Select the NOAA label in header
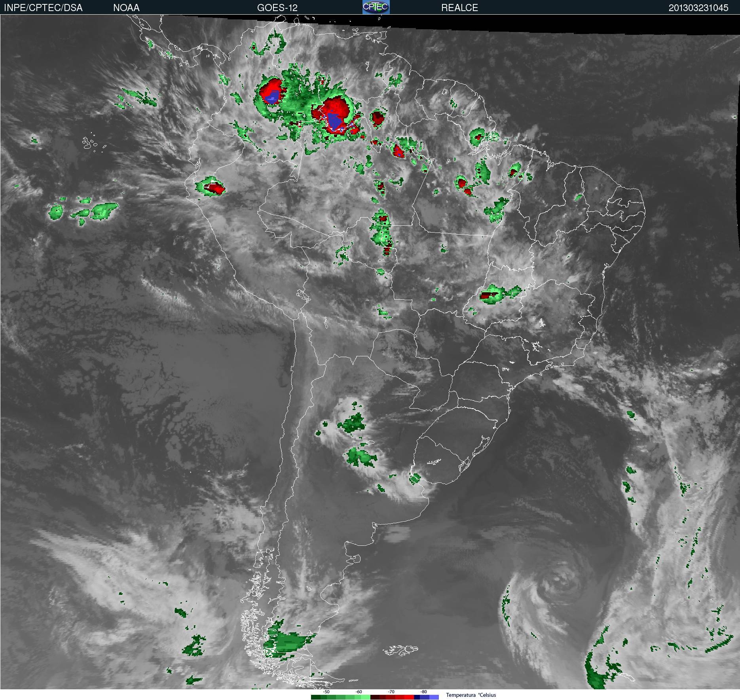This screenshot has width=740, height=700. point(126,8)
